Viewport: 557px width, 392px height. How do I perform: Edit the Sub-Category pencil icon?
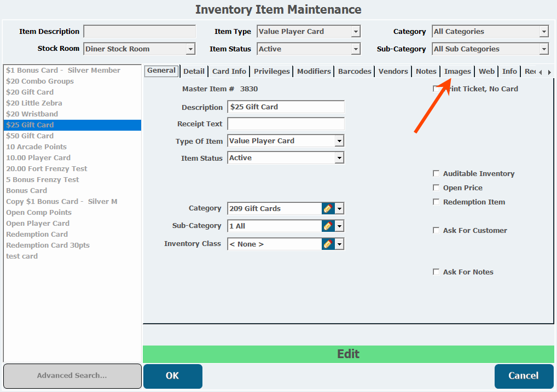tap(328, 226)
